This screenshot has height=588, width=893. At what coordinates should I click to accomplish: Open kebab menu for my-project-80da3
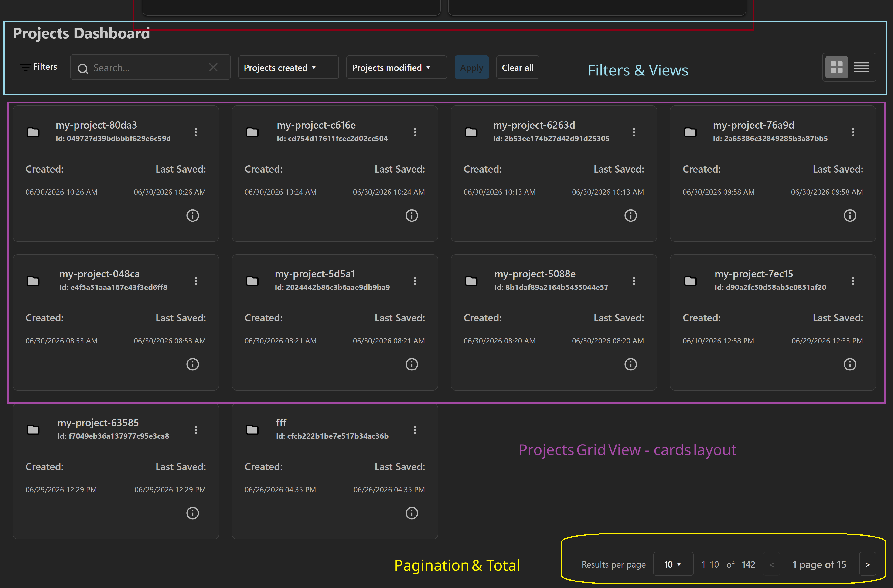196,132
